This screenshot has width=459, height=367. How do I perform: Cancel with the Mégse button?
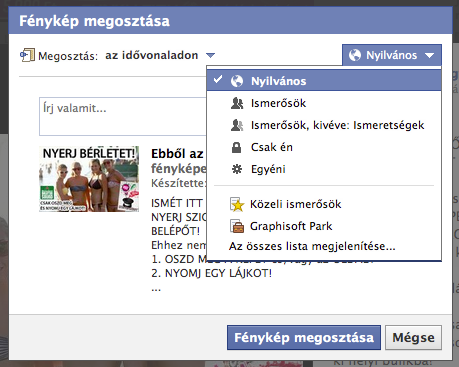pos(413,337)
